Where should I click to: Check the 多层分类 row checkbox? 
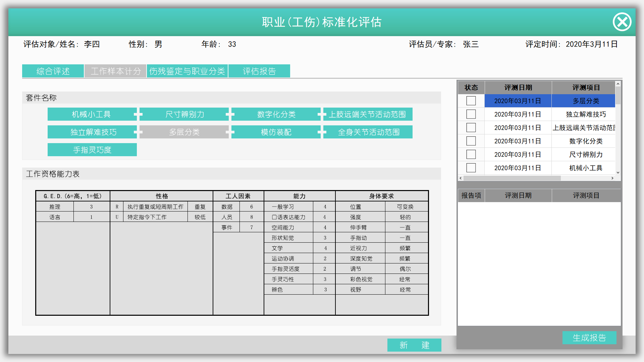[x=471, y=101]
